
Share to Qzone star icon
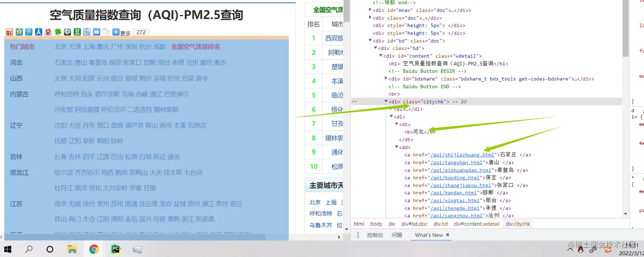[19, 32]
